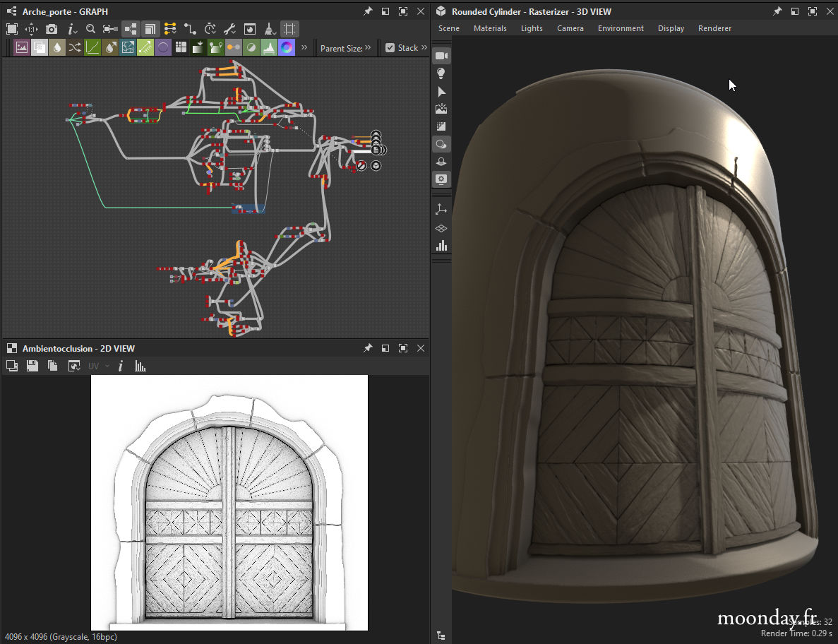The image size is (838, 644).
Task: Open the graph search magnifier tool
Action: click(x=90, y=29)
